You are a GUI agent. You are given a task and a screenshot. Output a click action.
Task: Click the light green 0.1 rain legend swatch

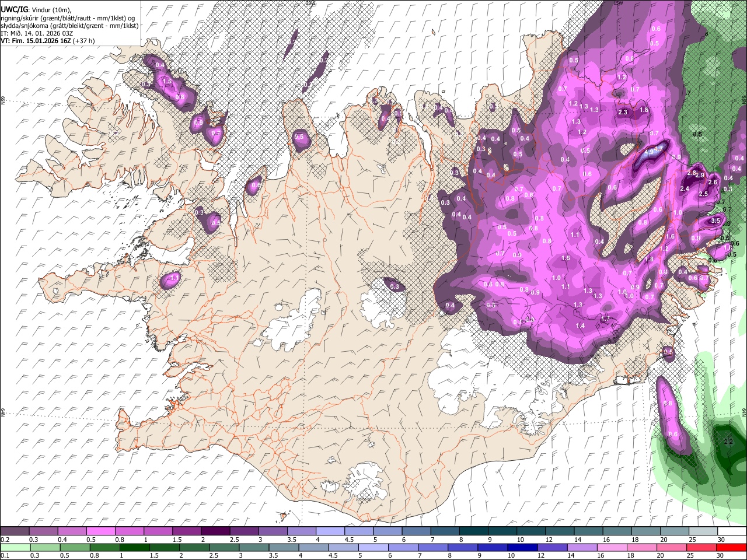pos(16,547)
